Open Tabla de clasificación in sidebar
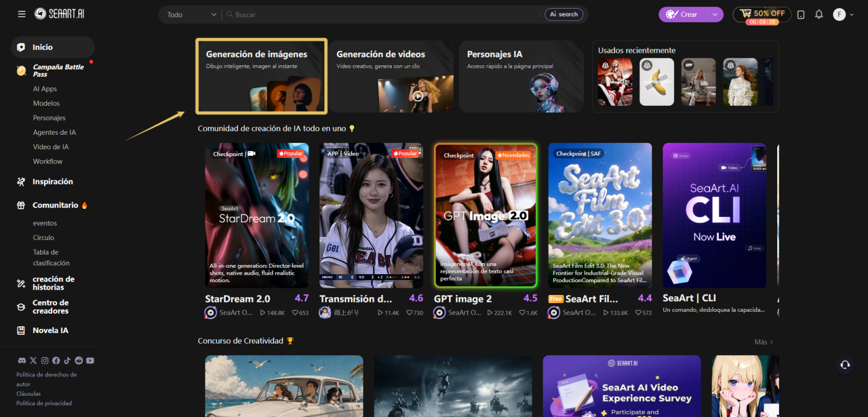 [x=52, y=257]
